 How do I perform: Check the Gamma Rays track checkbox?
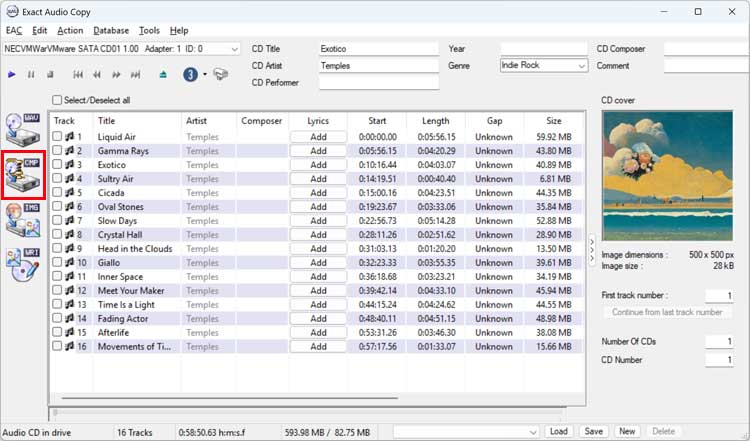(x=57, y=150)
